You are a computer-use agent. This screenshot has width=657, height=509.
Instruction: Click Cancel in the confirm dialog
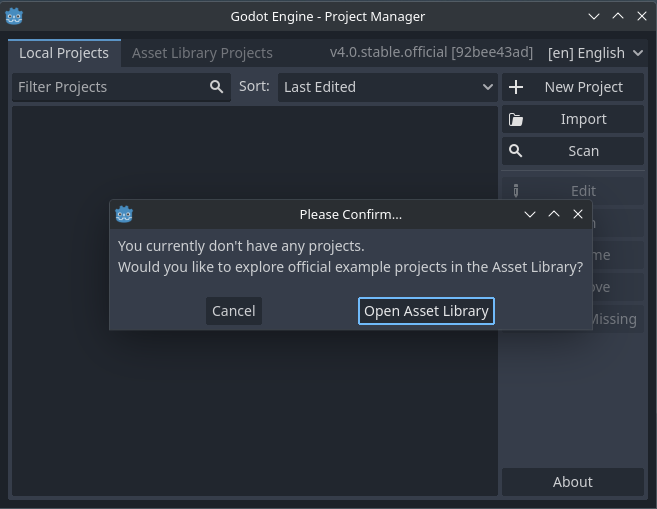point(234,311)
